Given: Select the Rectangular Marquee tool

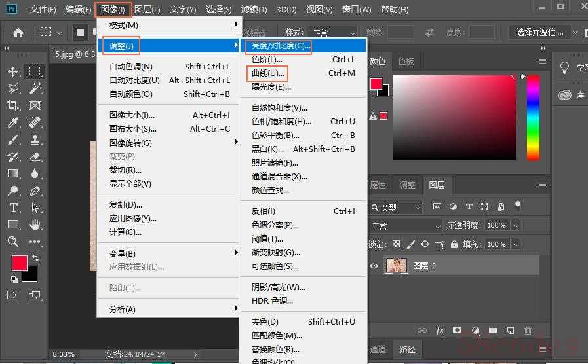Looking at the screenshot, I should point(35,71).
